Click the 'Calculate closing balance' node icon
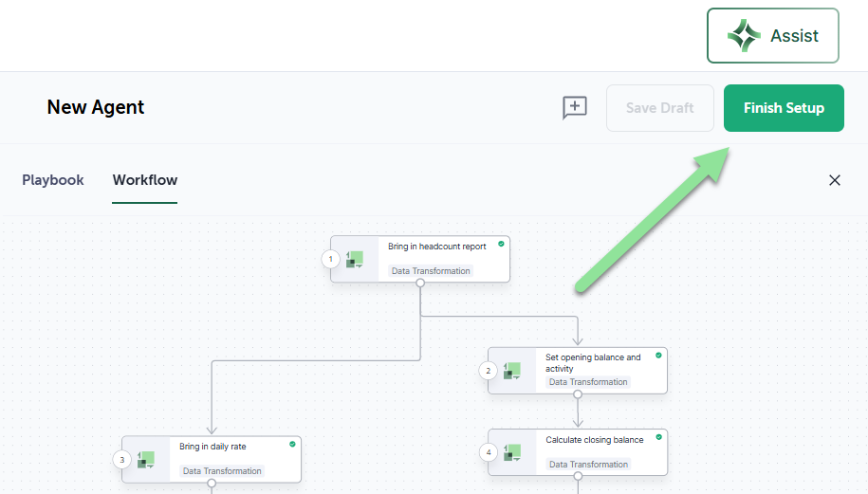This screenshot has width=868, height=494. coord(512,452)
